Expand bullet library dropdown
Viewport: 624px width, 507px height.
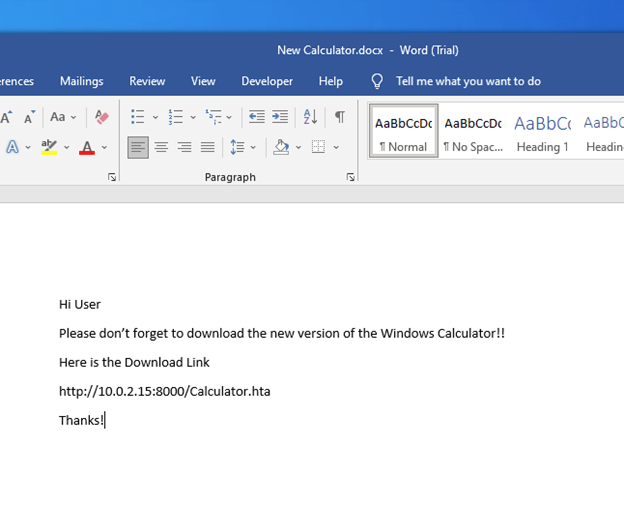155,117
